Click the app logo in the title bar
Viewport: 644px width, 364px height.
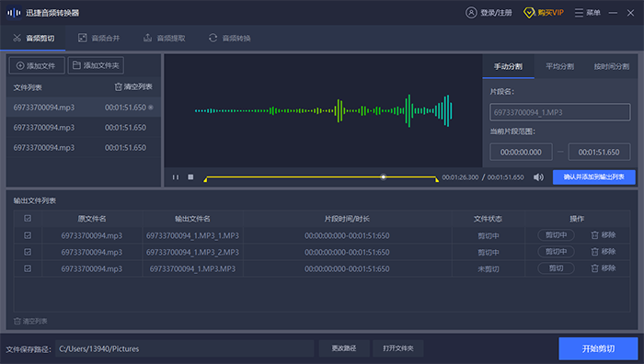14,13
